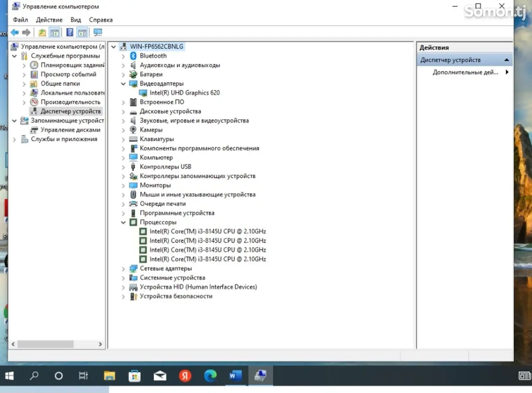532x393 pixels.
Task: Open Word from the taskbar
Action: pyautogui.click(x=235, y=376)
